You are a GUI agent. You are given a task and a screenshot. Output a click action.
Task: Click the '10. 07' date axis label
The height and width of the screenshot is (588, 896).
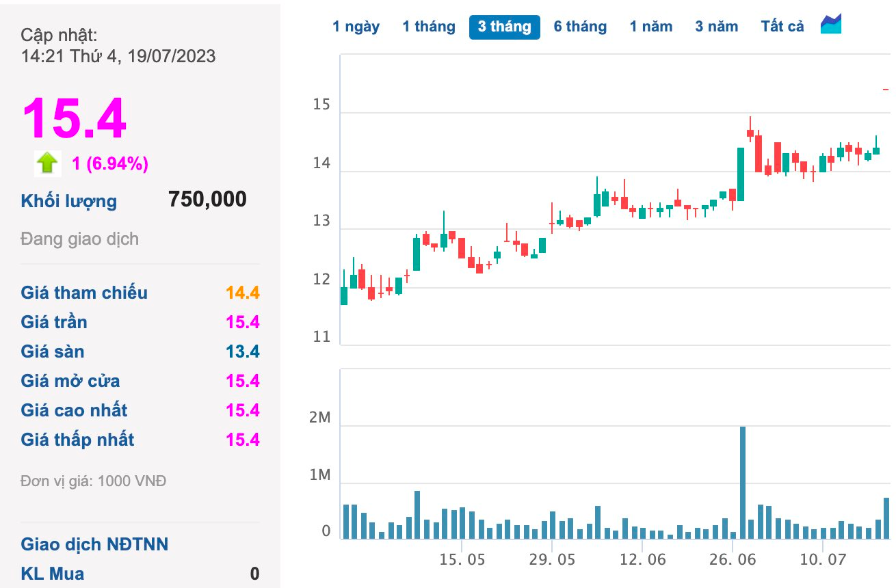pyautogui.click(x=823, y=559)
